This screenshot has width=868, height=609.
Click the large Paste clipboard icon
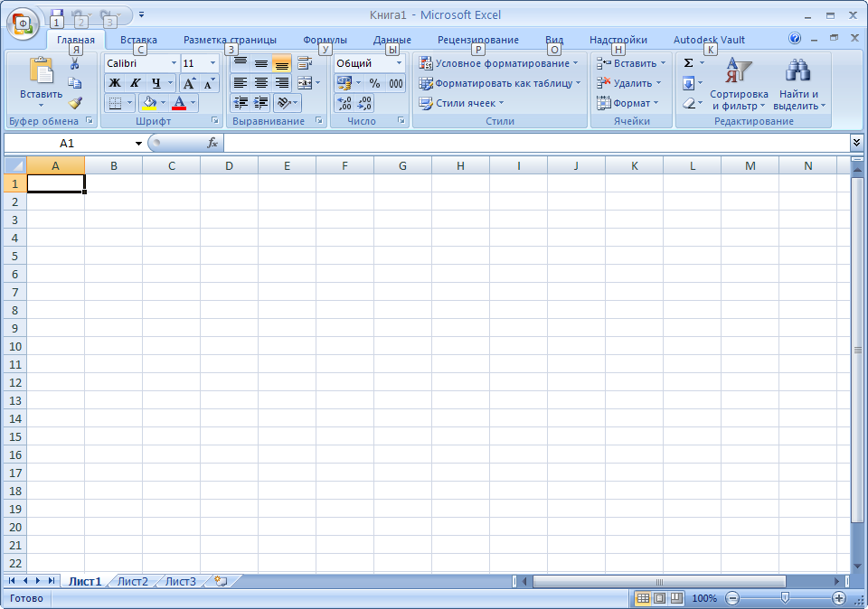pyautogui.click(x=41, y=71)
